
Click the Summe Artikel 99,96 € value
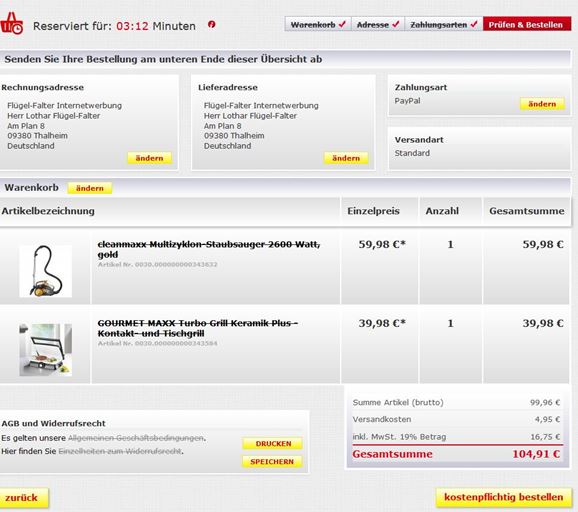tap(545, 402)
